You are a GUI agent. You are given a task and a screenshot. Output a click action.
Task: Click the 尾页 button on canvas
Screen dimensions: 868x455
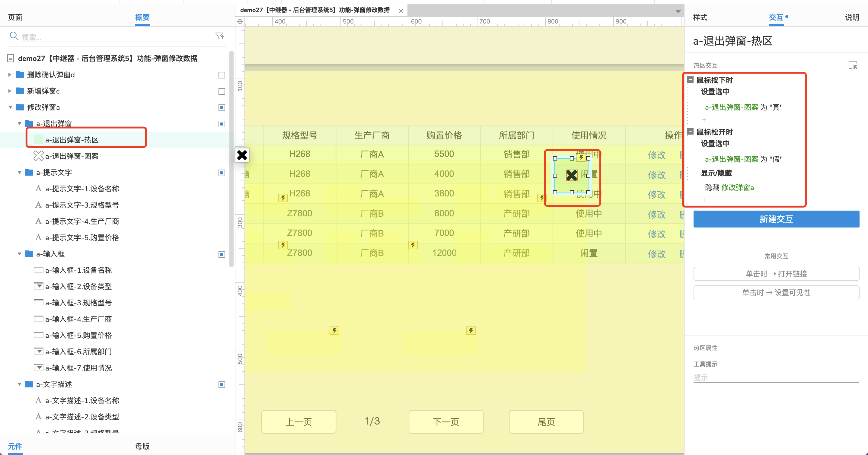coord(546,422)
